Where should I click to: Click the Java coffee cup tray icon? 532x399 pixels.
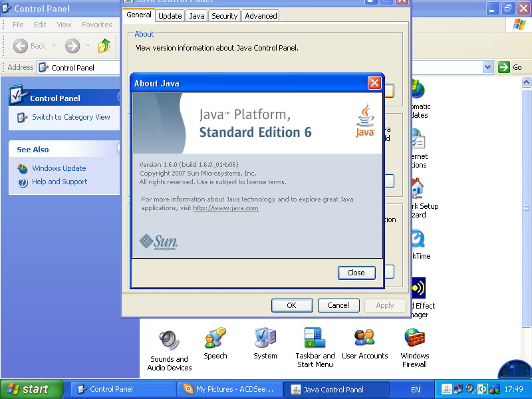(x=447, y=389)
